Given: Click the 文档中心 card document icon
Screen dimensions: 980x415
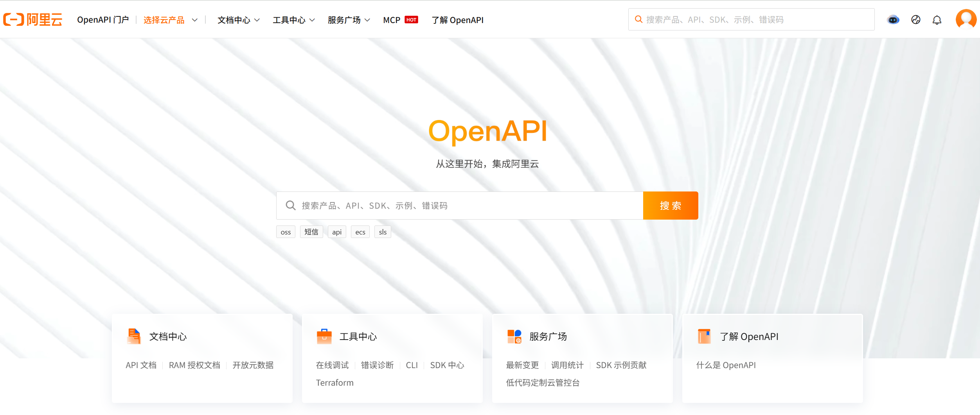Looking at the screenshot, I should (x=134, y=336).
